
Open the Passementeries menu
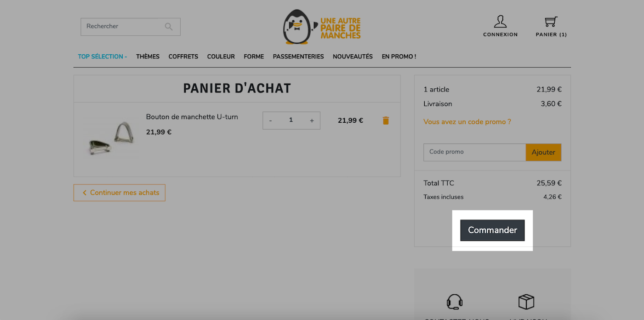(298, 57)
